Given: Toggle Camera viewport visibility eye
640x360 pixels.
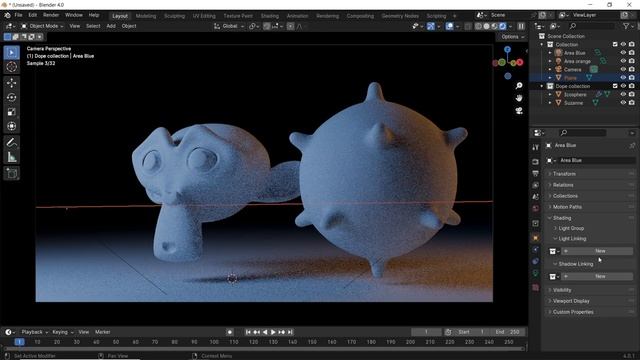Looking at the screenshot, I should [623, 69].
